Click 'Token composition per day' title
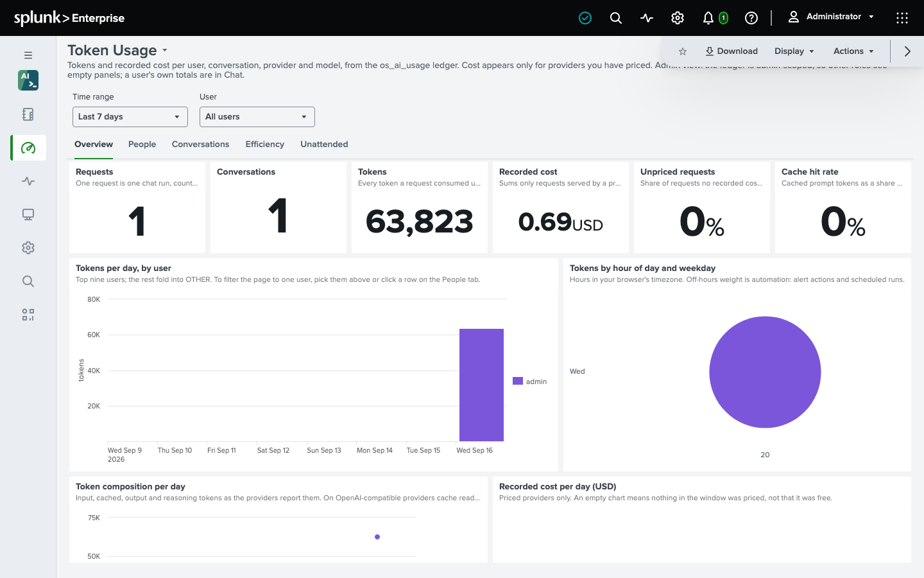 click(x=130, y=487)
